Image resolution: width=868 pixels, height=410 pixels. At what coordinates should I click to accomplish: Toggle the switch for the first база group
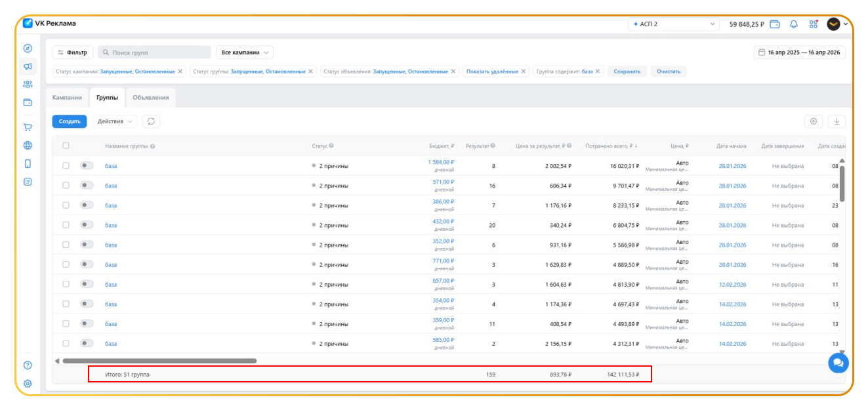(x=87, y=166)
